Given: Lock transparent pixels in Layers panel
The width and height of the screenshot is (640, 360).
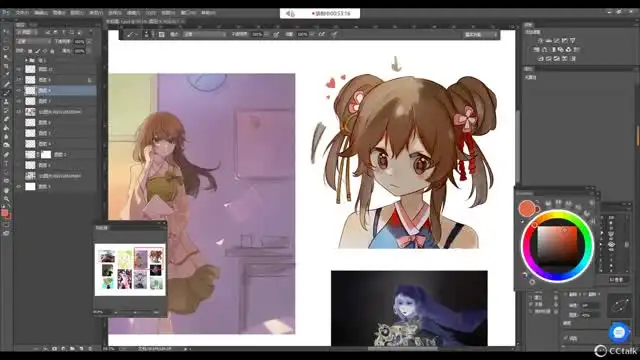Looking at the screenshot, I should point(30,51).
